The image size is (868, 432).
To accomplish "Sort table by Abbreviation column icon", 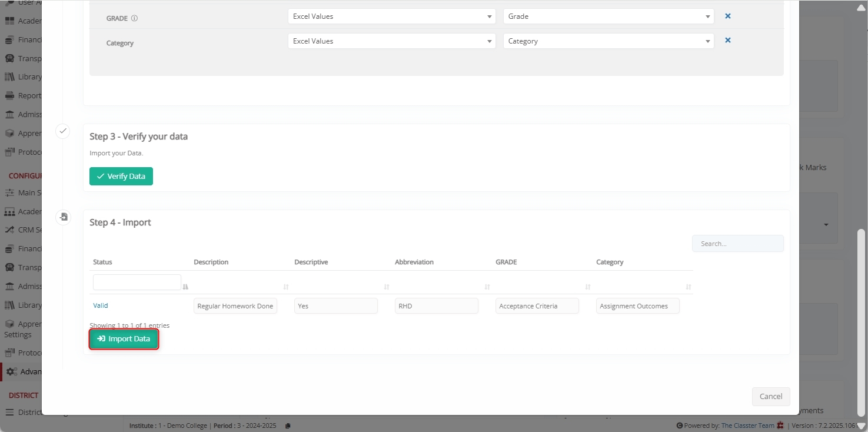I will pyautogui.click(x=487, y=287).
